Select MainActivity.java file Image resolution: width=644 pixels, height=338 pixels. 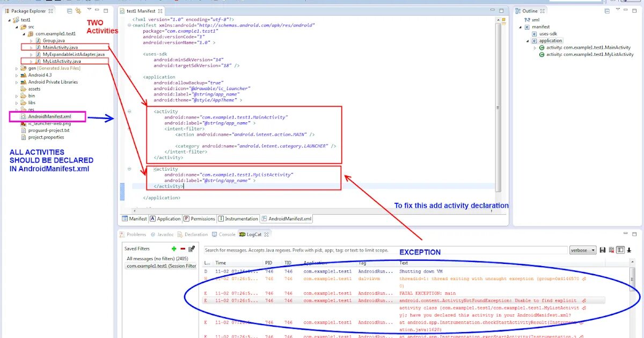[61, 47]
